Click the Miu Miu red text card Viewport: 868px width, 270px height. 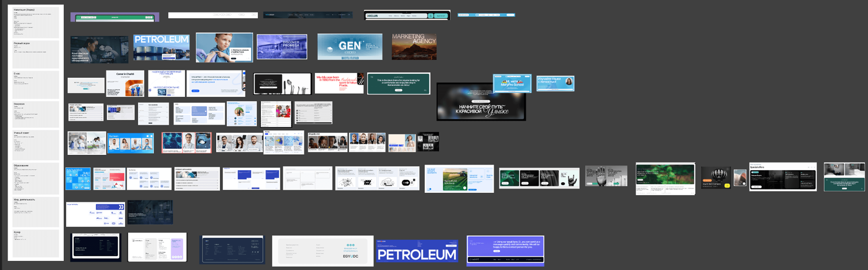click(x=339, y=83)
